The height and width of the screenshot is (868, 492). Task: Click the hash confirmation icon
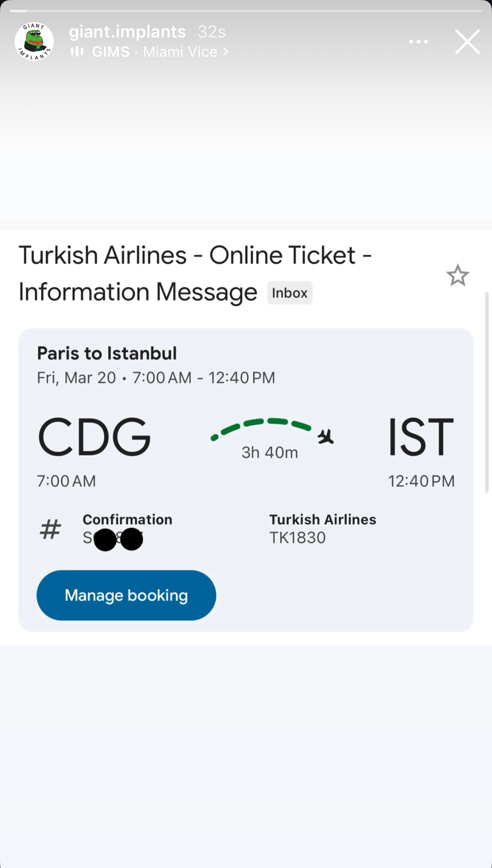(x=51, y=529)
